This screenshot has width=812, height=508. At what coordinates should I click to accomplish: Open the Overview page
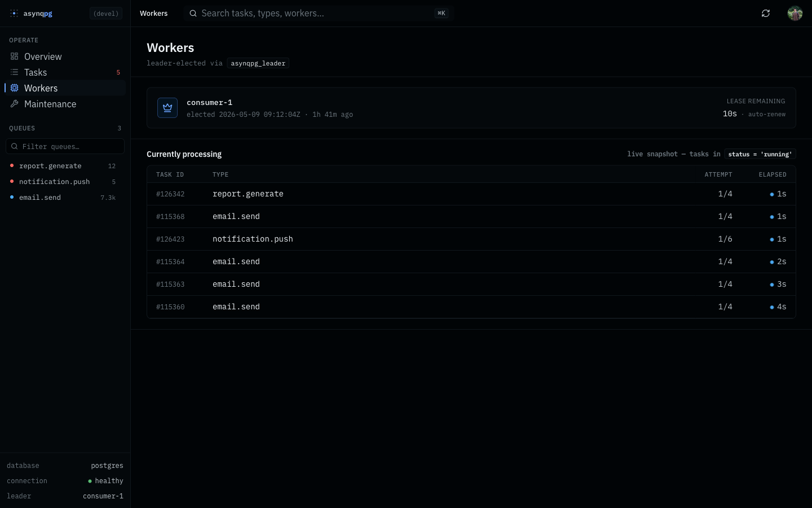click(x=65, y=56)
